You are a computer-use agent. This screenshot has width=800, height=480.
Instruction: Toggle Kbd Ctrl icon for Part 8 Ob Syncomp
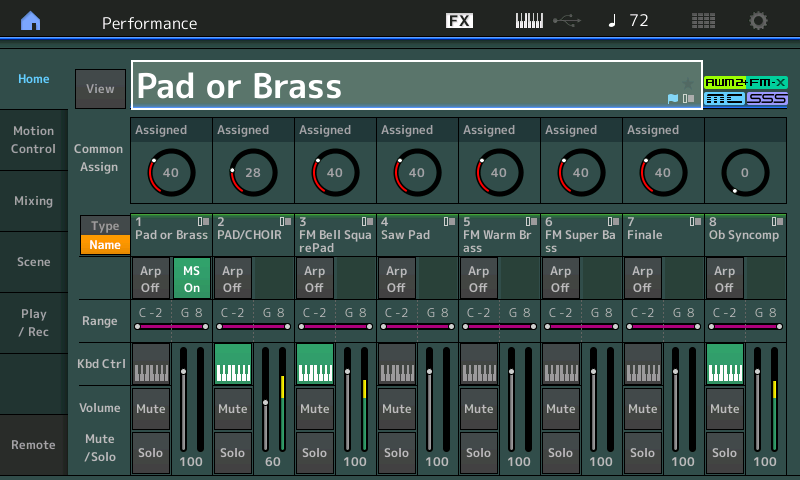[725, 362]
